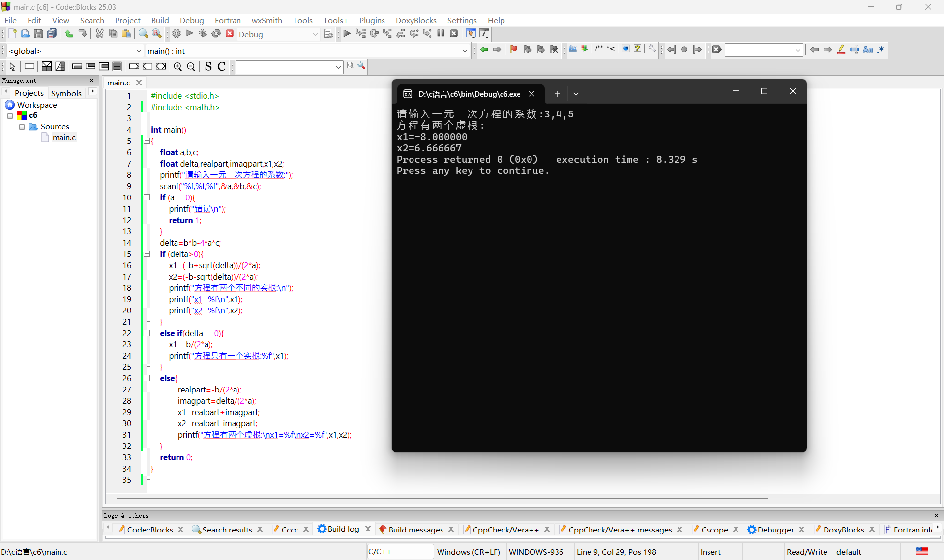Viewport: 944px width, 560px height.
Task: Click the Zoom in magnifier icon
Action: click(178, 67)
